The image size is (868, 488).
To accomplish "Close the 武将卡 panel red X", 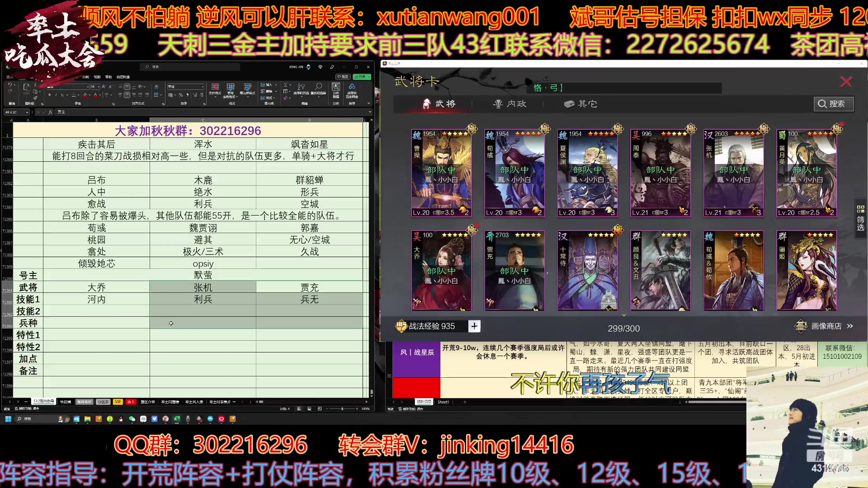I will pos(846,81).
